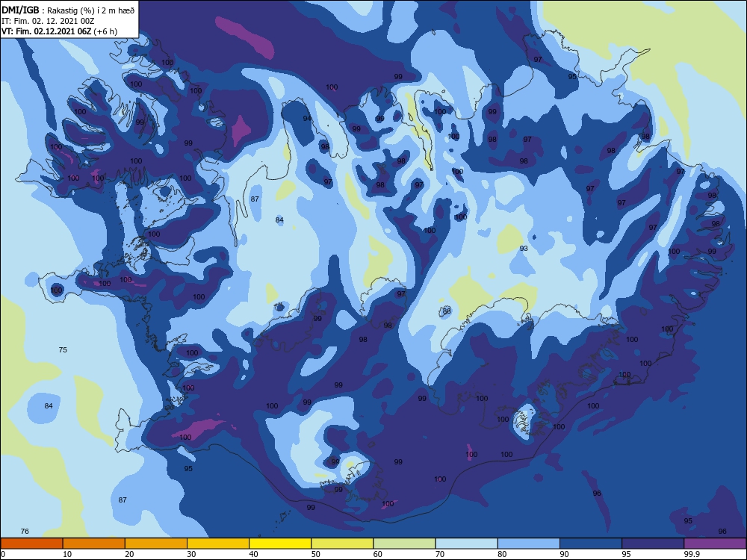Select the orange 10–20 legend color block
The image size is (747, 560).
(x=94, y=544)
